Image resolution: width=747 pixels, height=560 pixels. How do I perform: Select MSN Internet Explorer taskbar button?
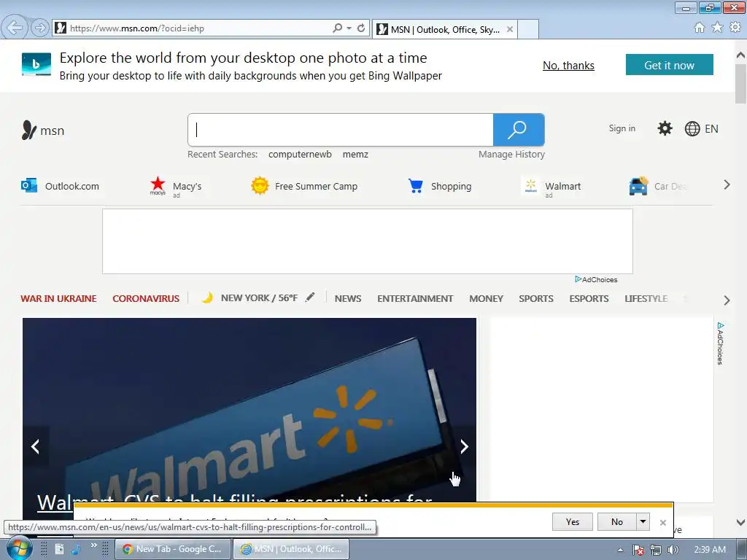[x=291, y=549]
